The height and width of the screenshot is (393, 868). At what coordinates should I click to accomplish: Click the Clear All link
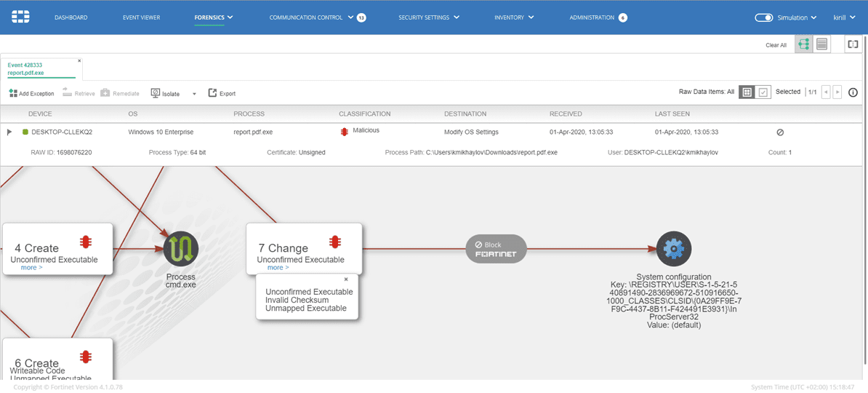pos(776,45)
